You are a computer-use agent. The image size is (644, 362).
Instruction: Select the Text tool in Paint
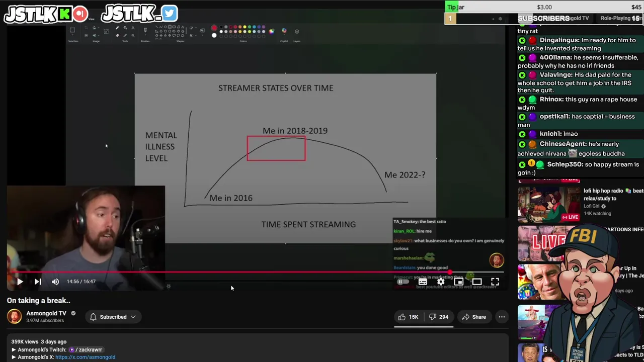coord(133,28)
